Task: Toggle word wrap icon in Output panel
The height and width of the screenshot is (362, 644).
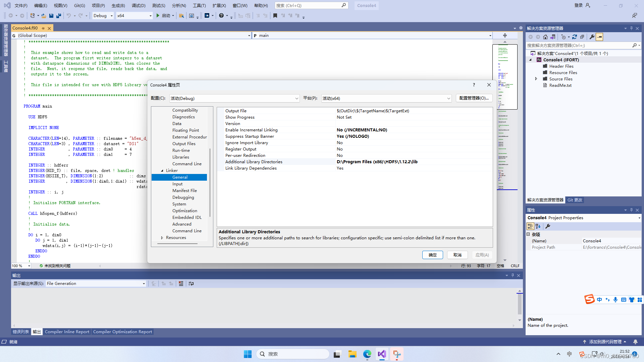Action: [x=191, y=284]
